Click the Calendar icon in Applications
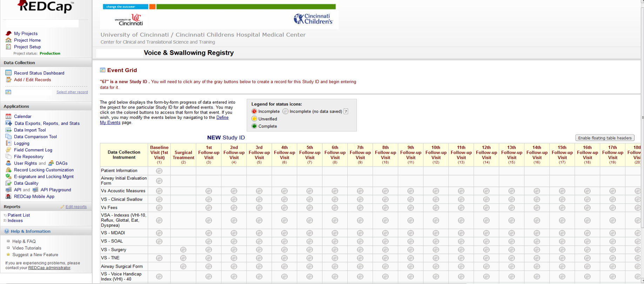The height and width of the screenshot is (284, 644). [x=8, y=116]
